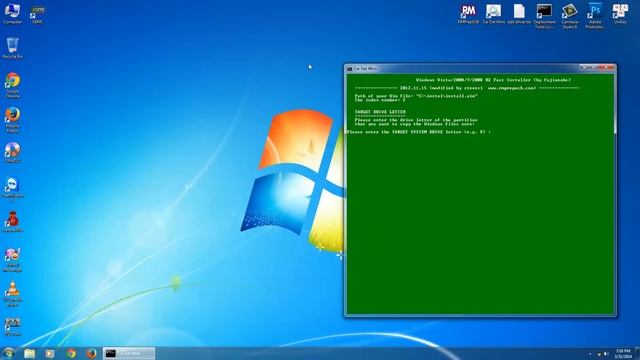Viewport: 640px width, 360px height.
Task: Launch the Google Chrome desktop shortcut
Action: click(12, 85)
